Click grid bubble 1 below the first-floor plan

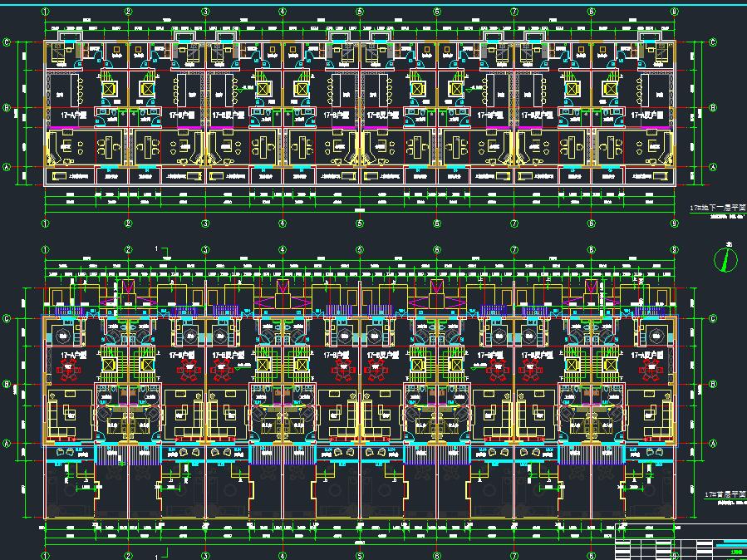[x=46, y=556]
